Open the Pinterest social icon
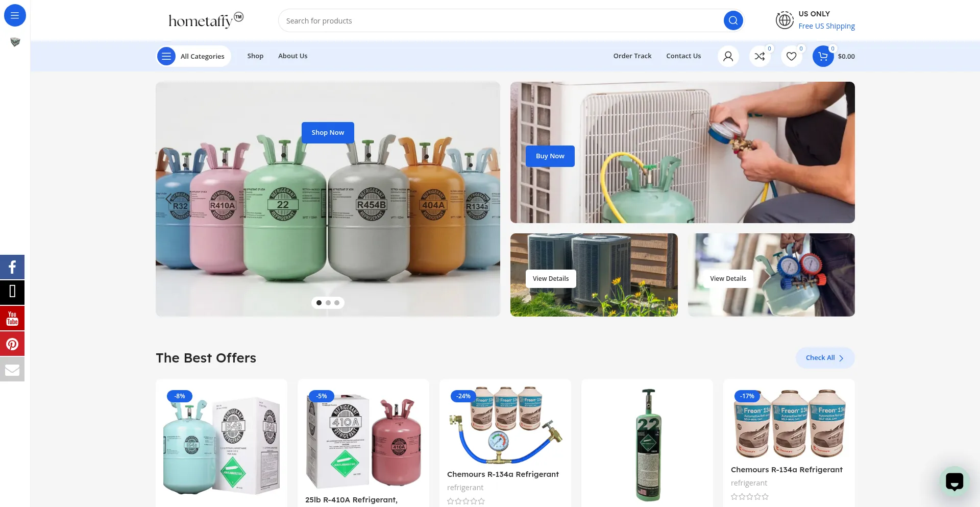This screenshot has height=507, width=980. [x=12, y=344]
